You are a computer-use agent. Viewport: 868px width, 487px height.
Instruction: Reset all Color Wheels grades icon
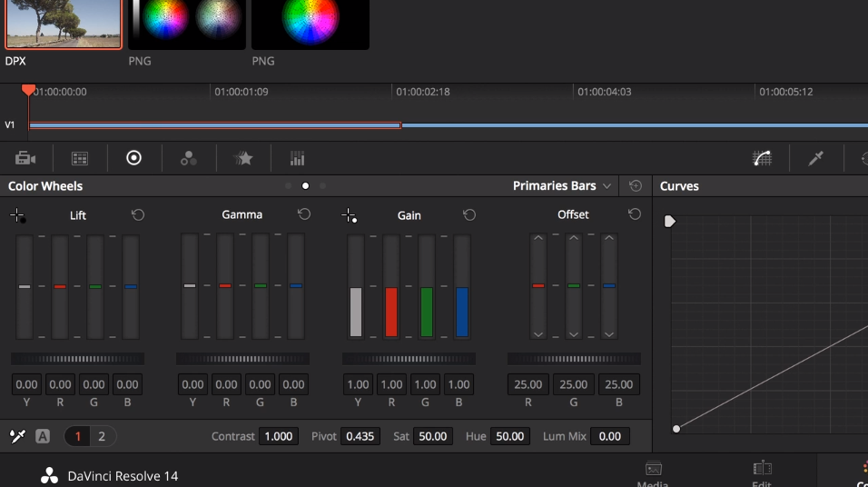[x=636, y=185]
